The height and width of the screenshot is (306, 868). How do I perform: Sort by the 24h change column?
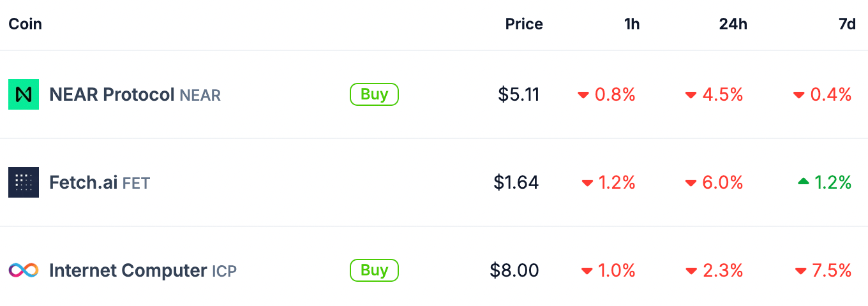tap(733, 24)
